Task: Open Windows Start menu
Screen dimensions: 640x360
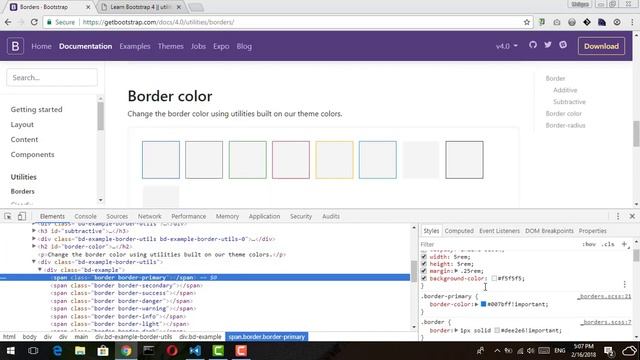Action: point(11,351)
